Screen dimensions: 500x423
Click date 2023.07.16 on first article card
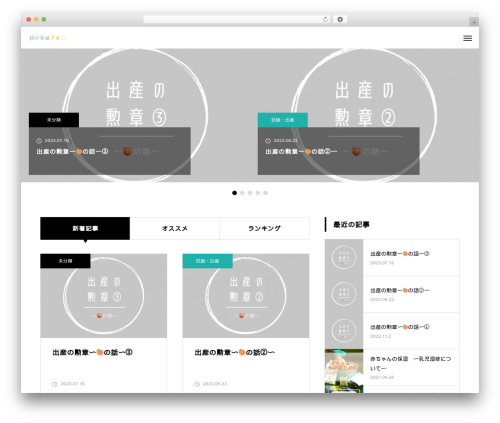(73, 384)
